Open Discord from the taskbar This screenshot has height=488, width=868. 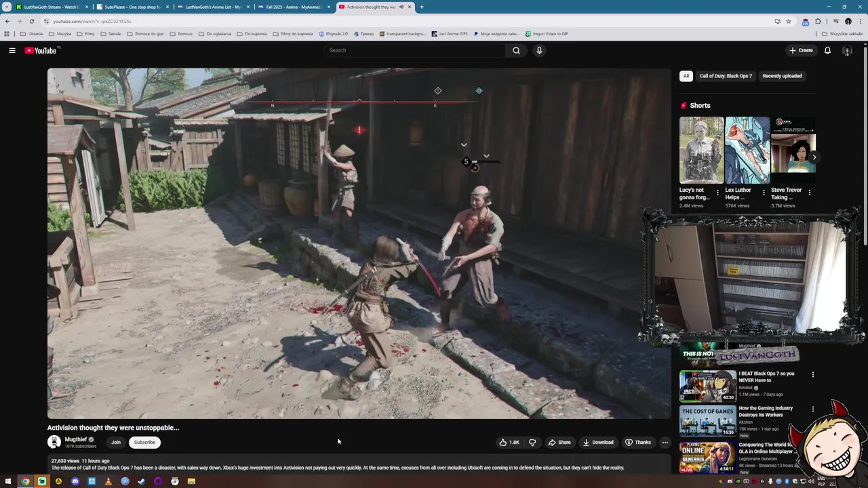point(75,481)
